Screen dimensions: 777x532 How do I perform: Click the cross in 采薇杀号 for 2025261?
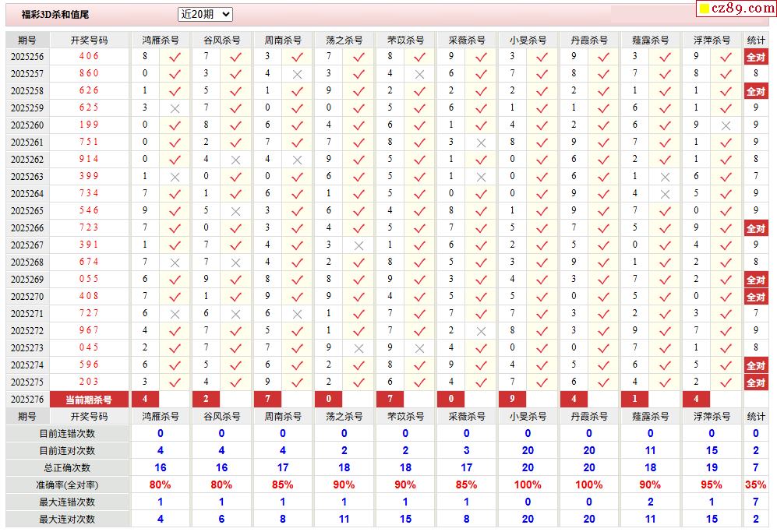coord(481,143)
